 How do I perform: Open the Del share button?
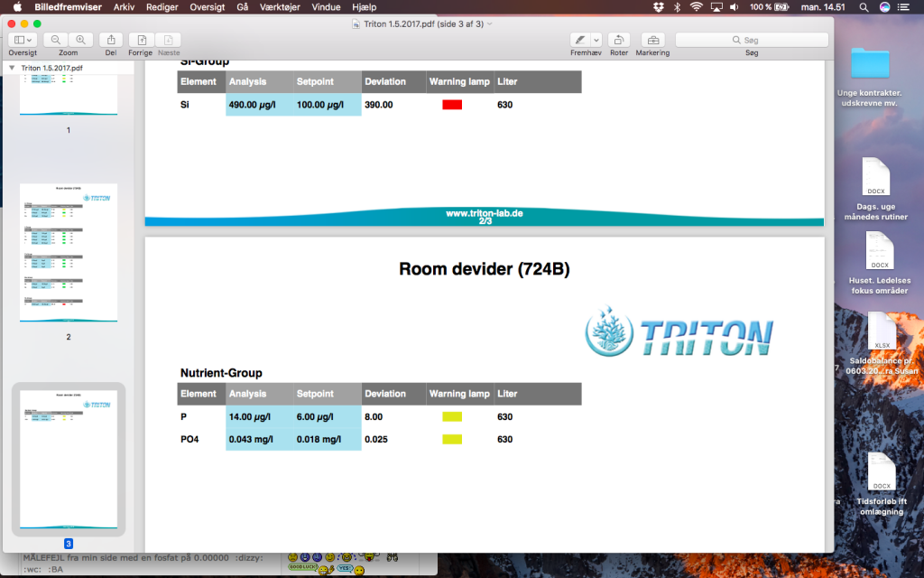(x=111, y=40)
